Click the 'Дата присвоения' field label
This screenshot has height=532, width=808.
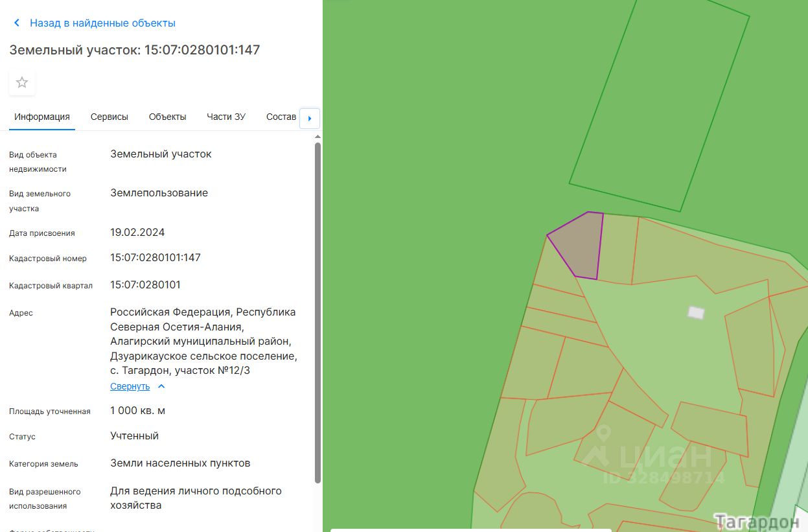coord(42,233)
